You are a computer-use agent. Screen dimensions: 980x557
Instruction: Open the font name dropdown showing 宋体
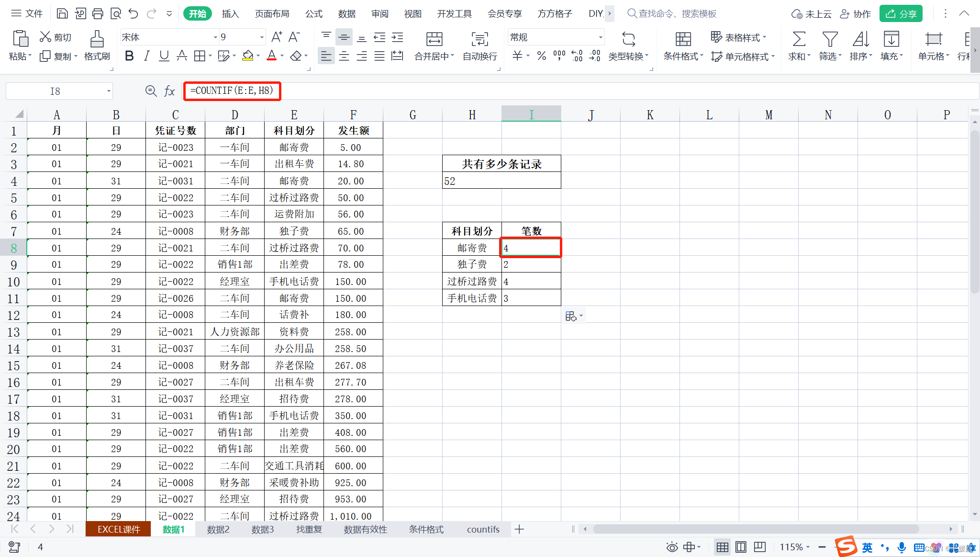click(215, 37)
